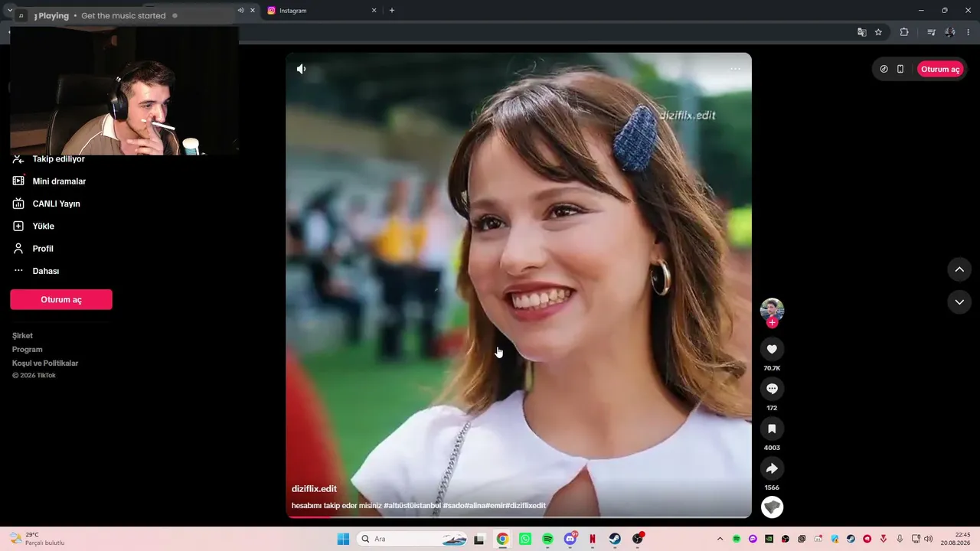Open the spinning sound disc icon
Image resolution: width=980 pixels, height=551 pixels.
pos(772,507)
